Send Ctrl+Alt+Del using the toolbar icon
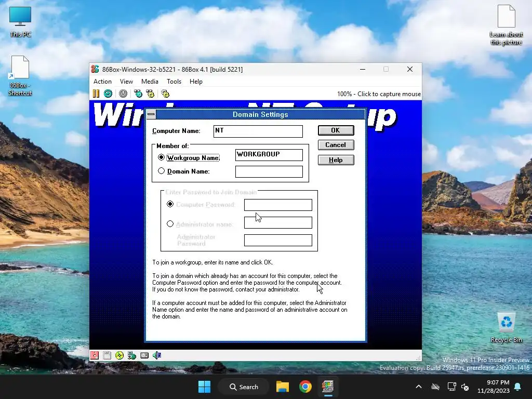Image resolution: width=532 pixels, height=399 pixels. click(x=138, y=94)
